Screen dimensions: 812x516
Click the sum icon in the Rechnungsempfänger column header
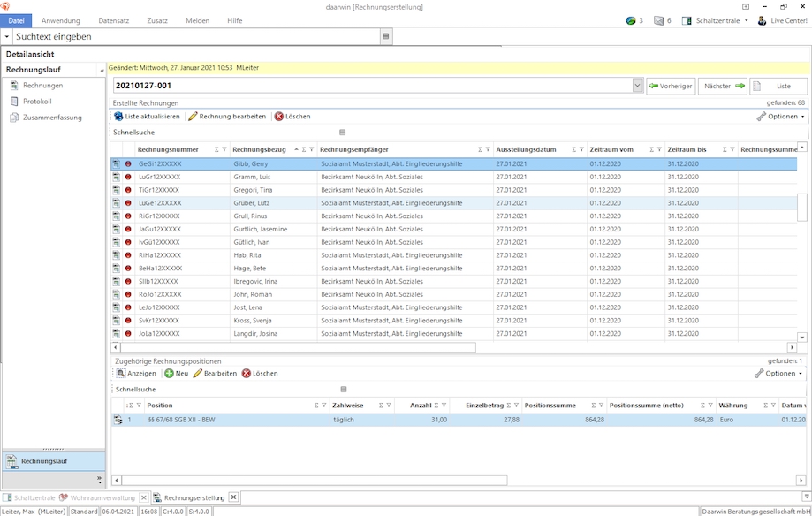[x=480, y=149]
